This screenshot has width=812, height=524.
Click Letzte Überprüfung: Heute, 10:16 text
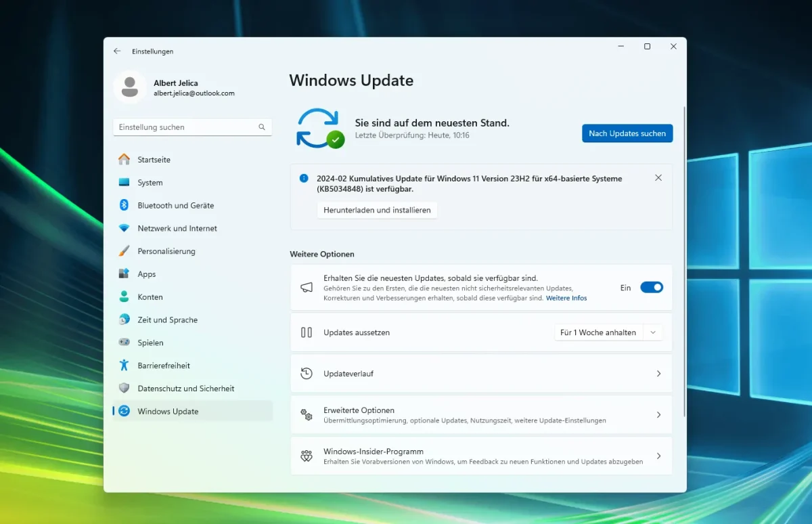click(x=412, y=135)
